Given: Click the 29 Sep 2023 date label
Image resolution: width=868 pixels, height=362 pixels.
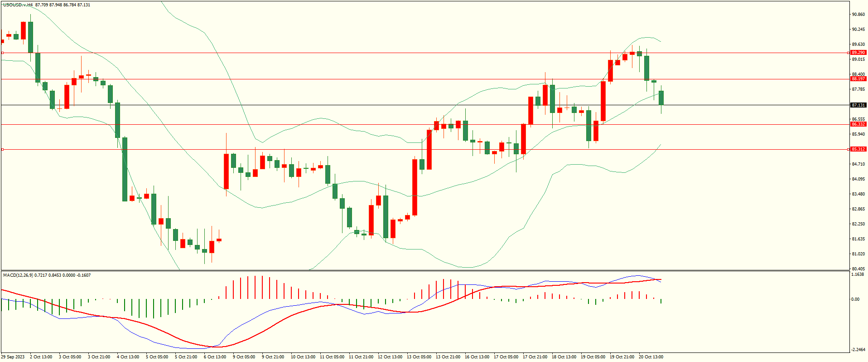Looking at the screenshot, I should [x=13, y=357].
